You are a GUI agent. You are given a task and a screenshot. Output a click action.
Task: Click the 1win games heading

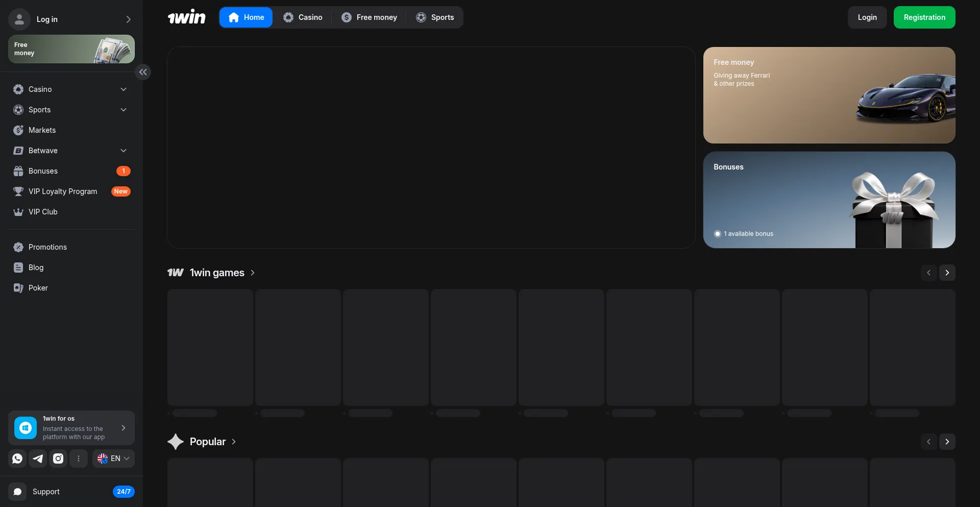217,273
